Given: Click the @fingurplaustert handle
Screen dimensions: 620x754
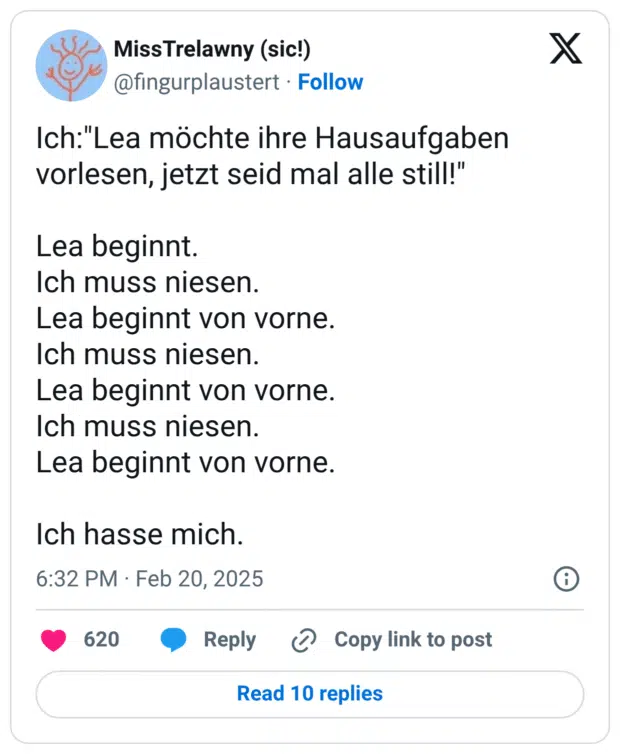Looking at the screenshot, I should (x=198, y=82).
